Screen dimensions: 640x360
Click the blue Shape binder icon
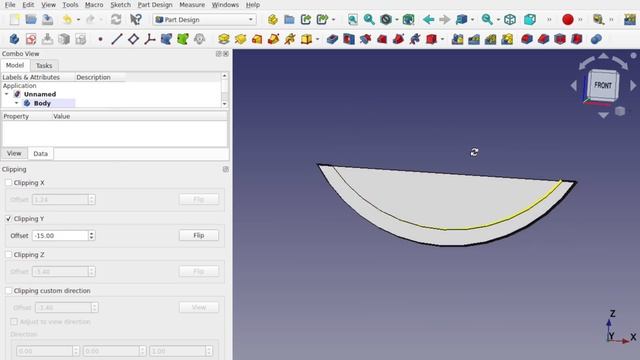point(166,39)
